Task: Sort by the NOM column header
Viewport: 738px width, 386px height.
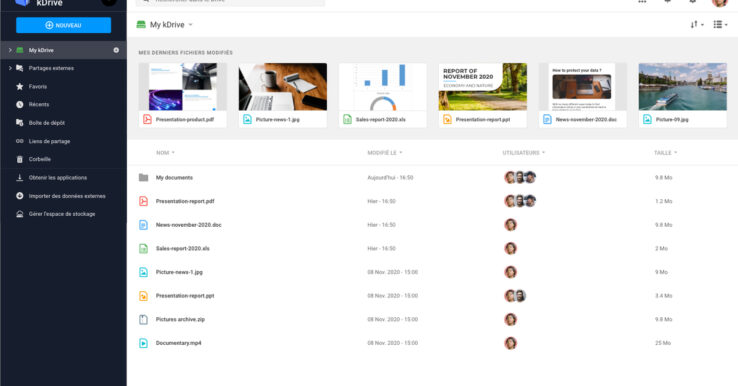Action: tap(165, 153)
